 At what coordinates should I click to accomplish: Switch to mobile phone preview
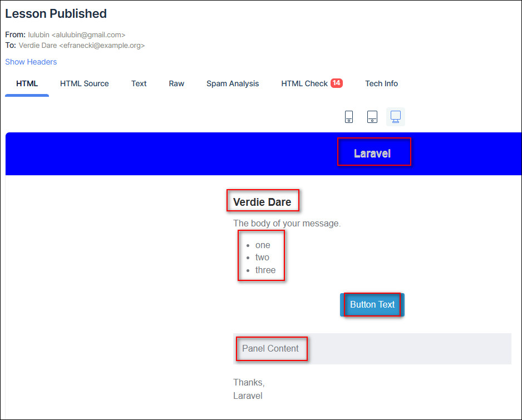348,117
